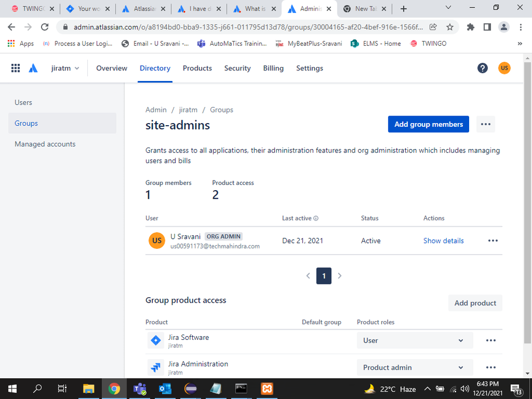This screenshot has width=532, height=399.
Task: Expand the jiratm organization switcher
Action: point(65,68)
